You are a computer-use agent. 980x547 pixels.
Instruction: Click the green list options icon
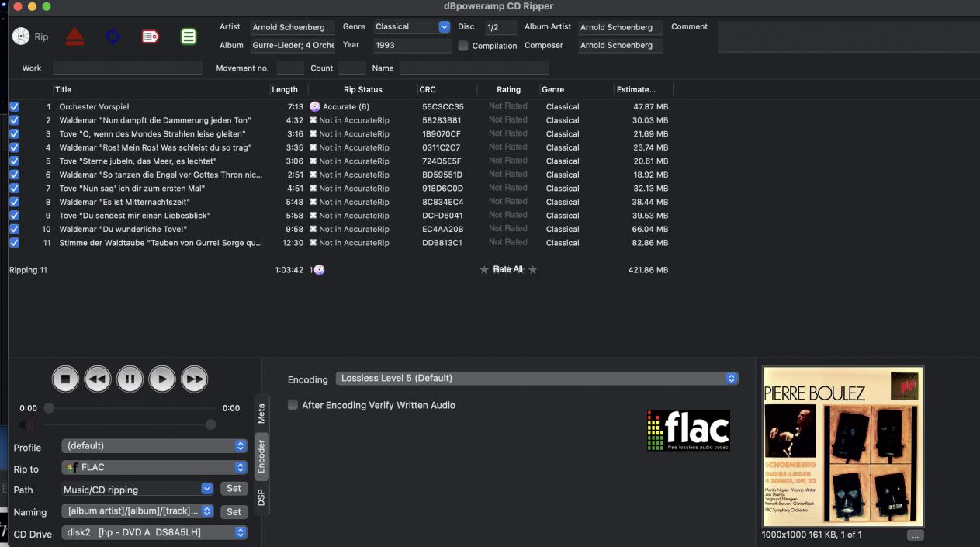click(x=188, y=36)
